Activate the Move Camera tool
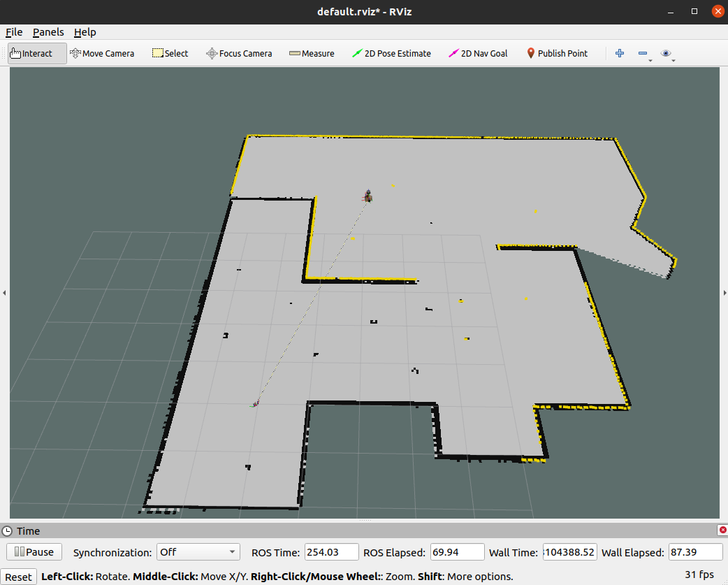Screen dimensions: 728x585 pyautogui.click(x=102, y=54)
